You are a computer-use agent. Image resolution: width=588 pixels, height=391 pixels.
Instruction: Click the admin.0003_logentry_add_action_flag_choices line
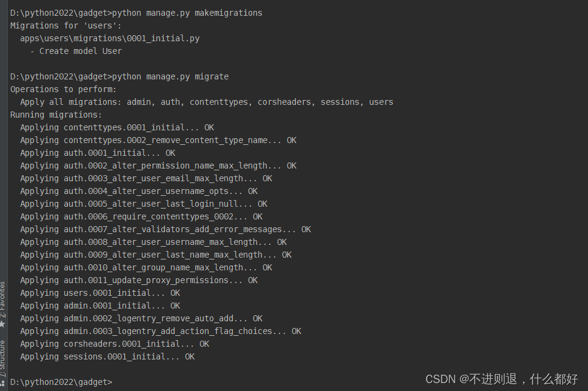tap(160, 331)
